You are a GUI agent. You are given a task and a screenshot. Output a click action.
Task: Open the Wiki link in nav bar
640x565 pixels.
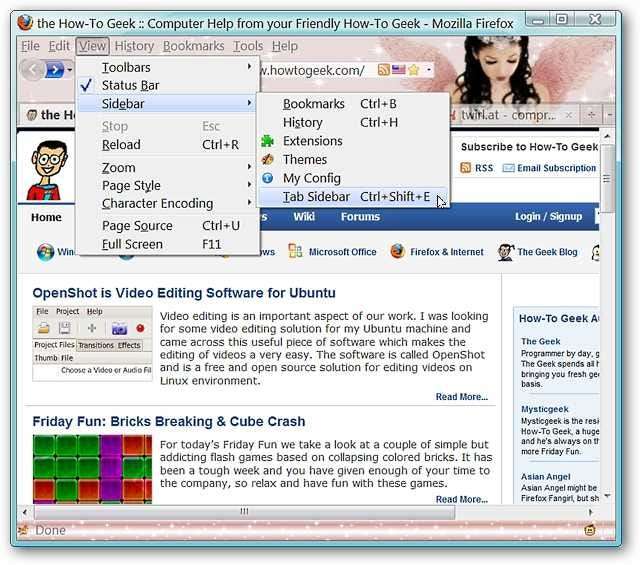(304, 217)
